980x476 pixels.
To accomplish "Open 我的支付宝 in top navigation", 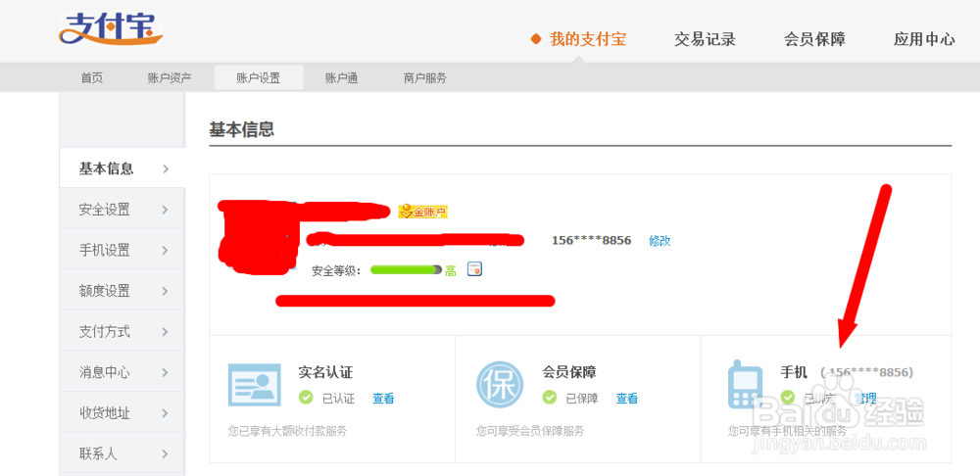I will [587, 40].
